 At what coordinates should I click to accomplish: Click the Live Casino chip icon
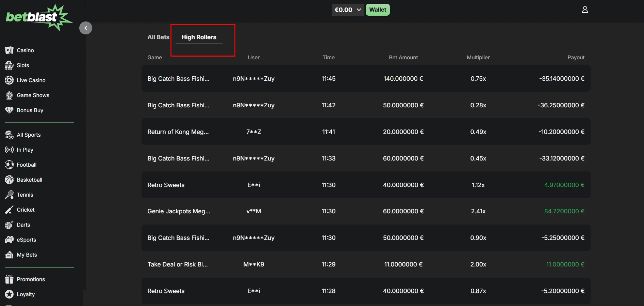pyautogui.click(x=9, y=80)
